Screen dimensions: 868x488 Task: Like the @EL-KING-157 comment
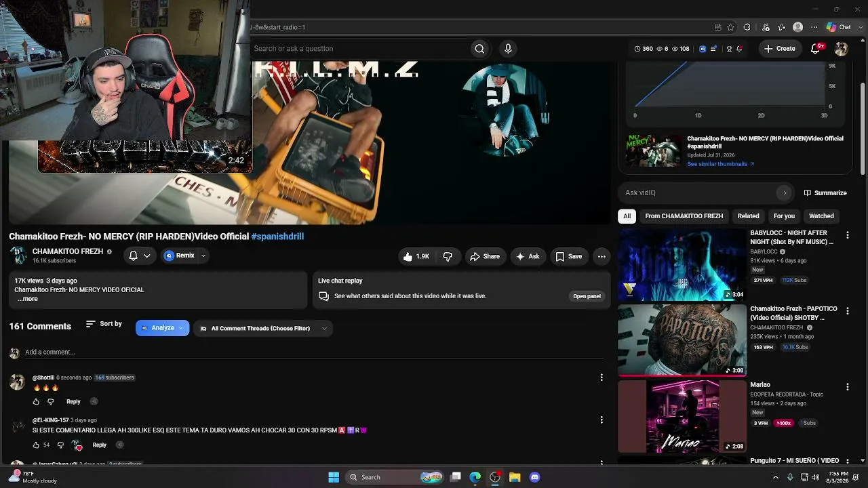pyautogui.click(x=36, y=445)
